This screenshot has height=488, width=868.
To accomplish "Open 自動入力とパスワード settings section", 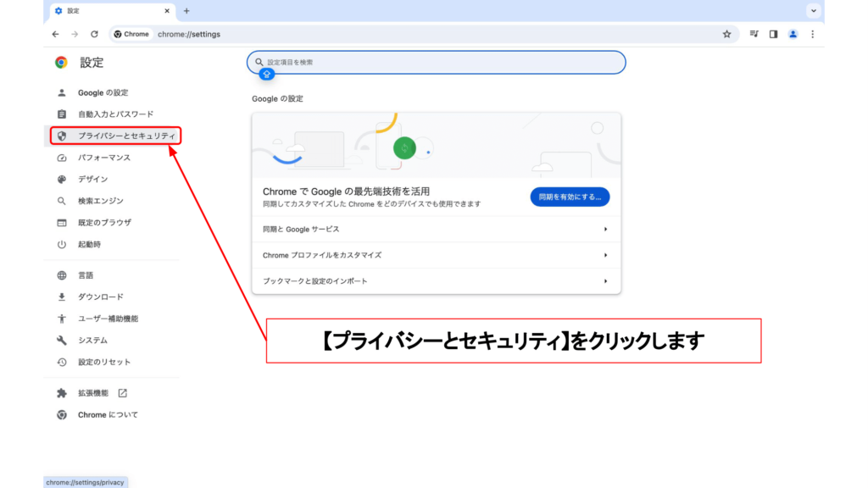I will [x=115, y=114].
